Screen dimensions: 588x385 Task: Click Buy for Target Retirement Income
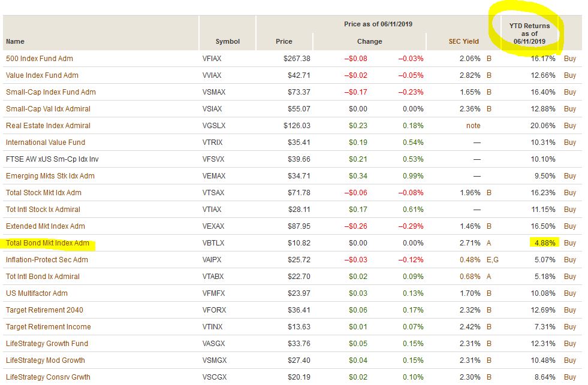569,327
